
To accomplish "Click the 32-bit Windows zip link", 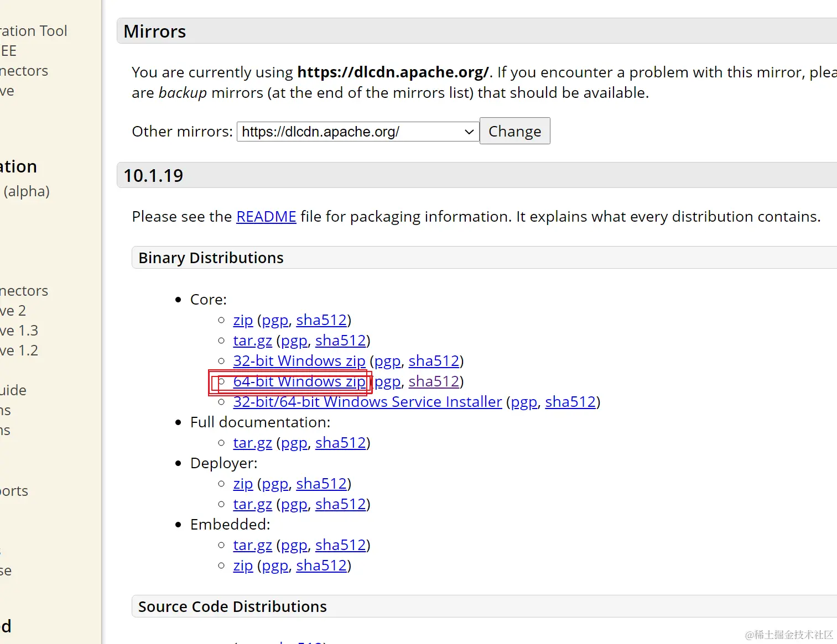I will 299,361.
